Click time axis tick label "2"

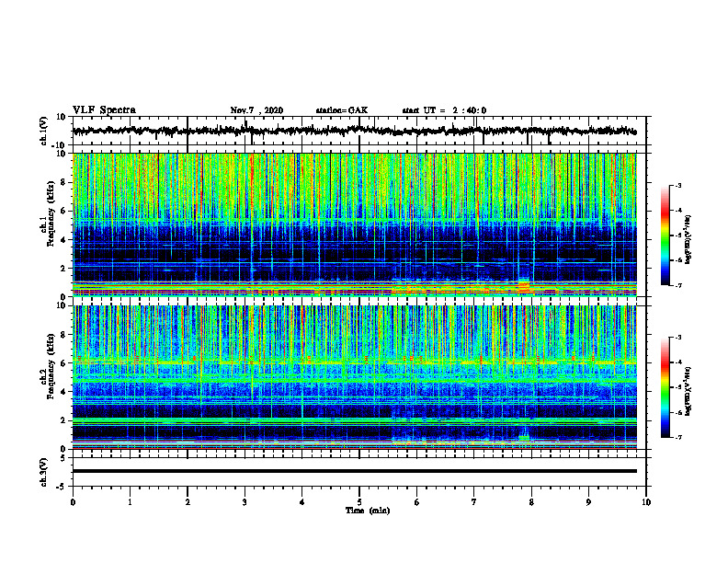tap(188, 502)
